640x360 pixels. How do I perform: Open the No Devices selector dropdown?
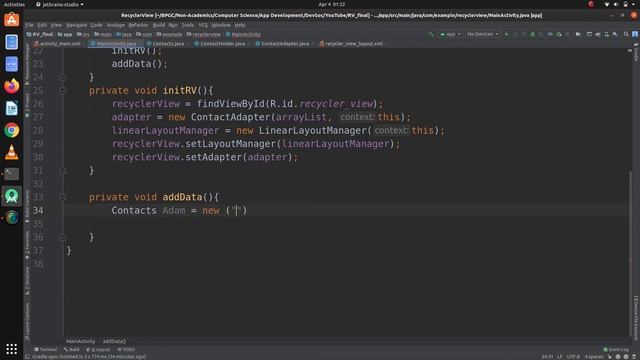482,34
